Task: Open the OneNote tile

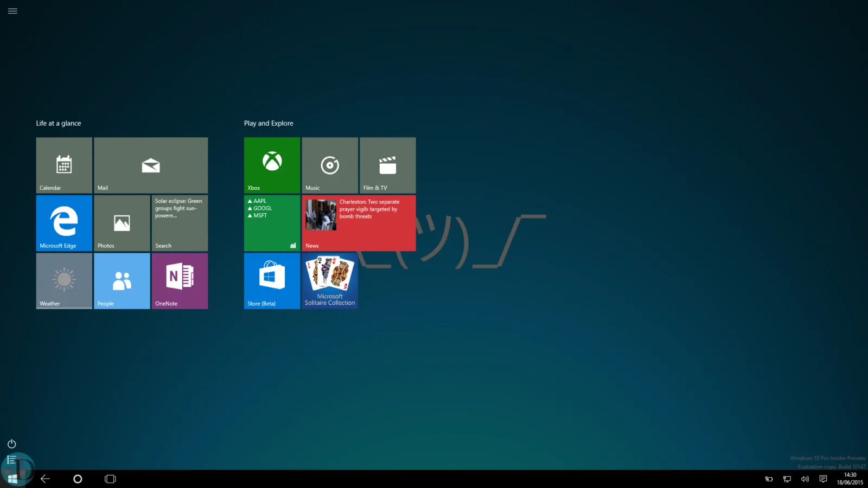Action: [180, 281]
